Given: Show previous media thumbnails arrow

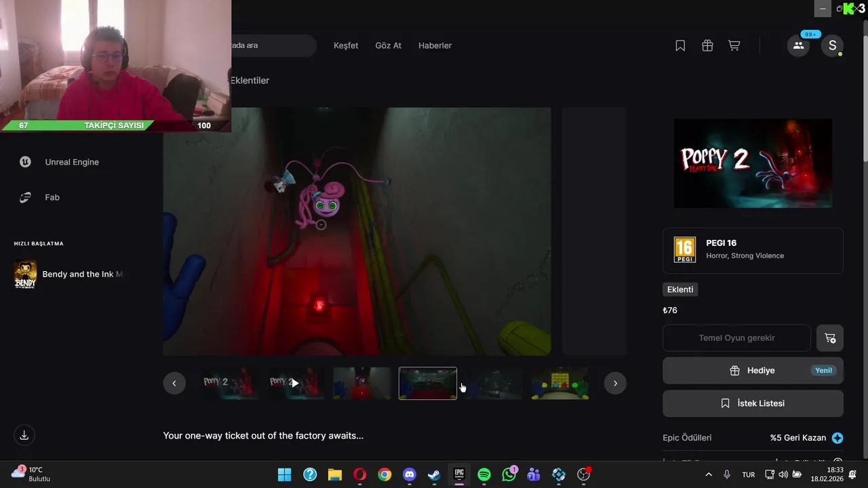Looking at the screenshot, I should (x=174, y=383).
